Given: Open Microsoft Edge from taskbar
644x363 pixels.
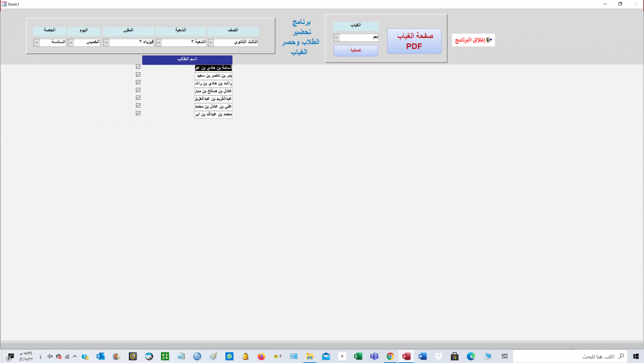Looking at the screenshot, I should click(471, 357).
